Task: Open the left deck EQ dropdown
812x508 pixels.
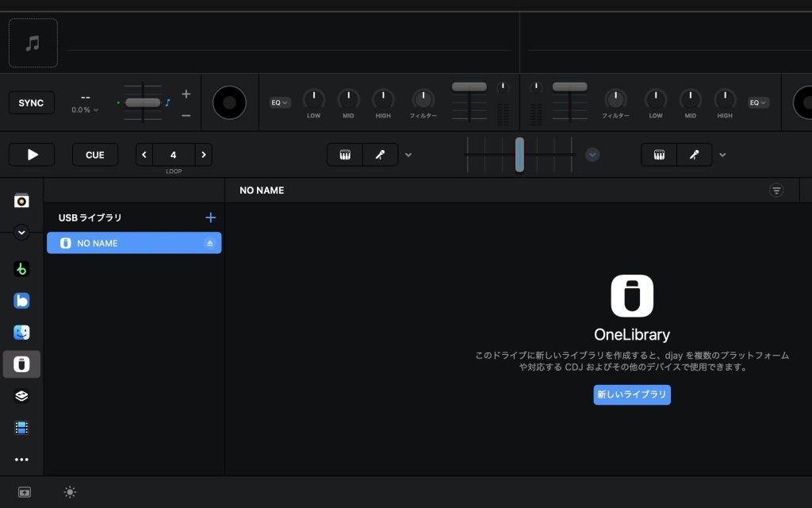Action: (280, 102)
